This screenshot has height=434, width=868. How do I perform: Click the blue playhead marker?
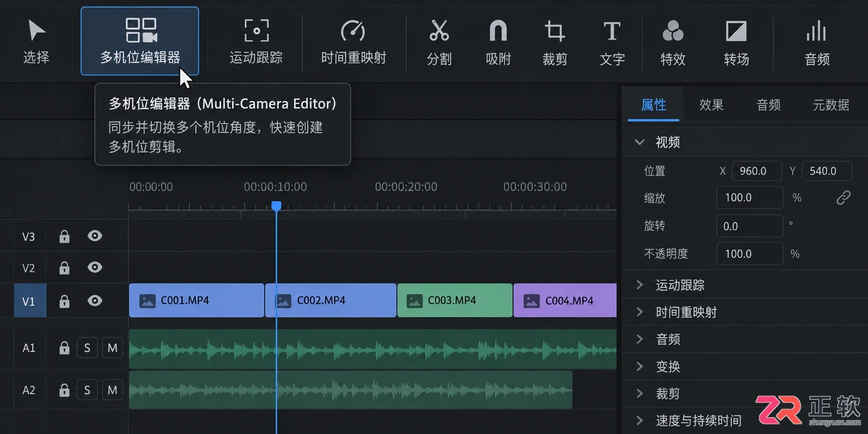(x=276, y=206)
